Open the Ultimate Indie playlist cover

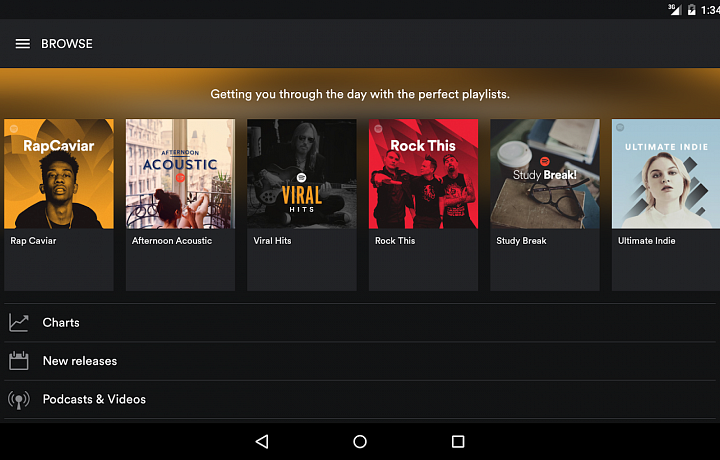(x=666, y=174)
